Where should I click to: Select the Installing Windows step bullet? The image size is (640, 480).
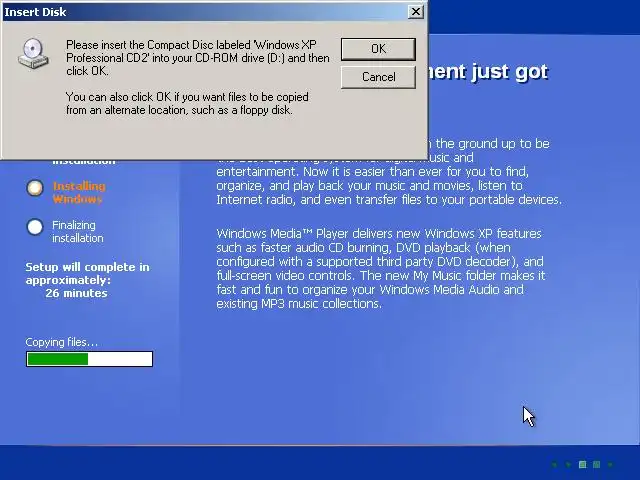[35, 187]
